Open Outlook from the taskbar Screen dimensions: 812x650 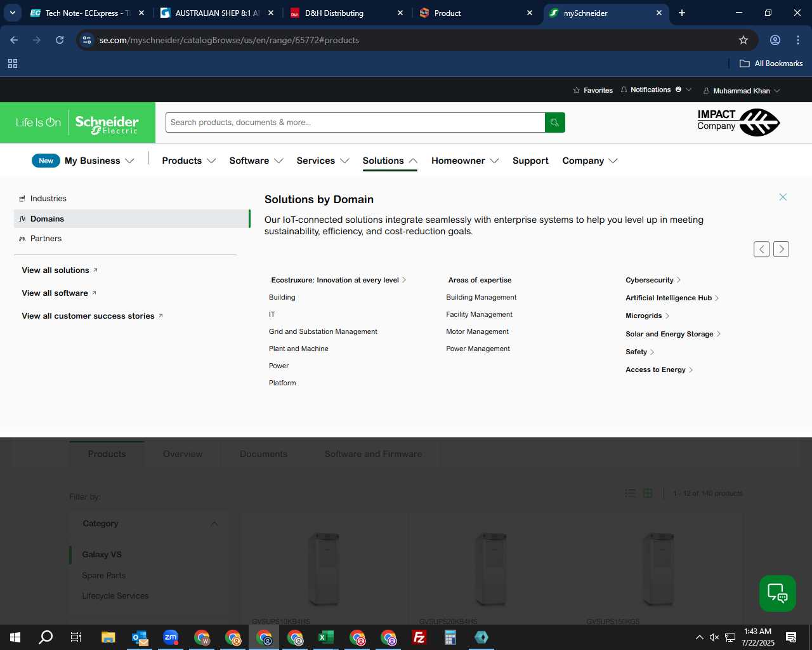140,637
